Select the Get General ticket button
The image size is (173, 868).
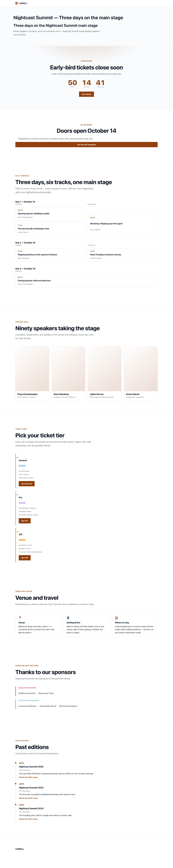point(27,484)
